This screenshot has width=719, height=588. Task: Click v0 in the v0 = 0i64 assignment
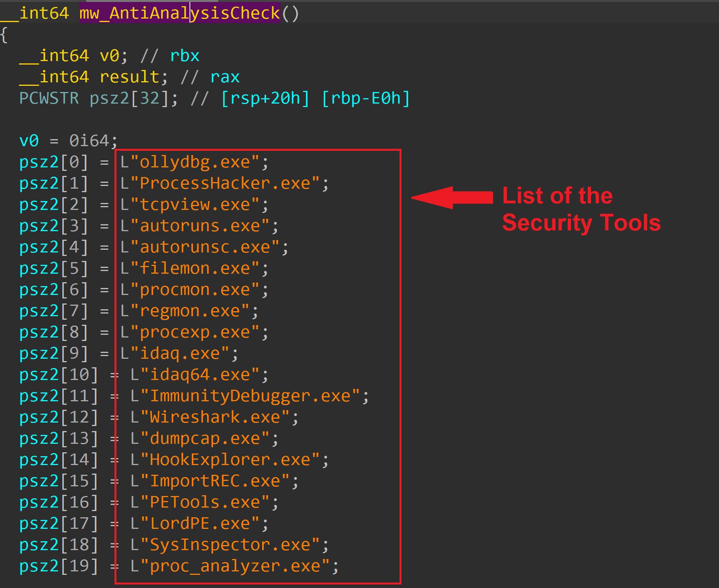[29, 141]
